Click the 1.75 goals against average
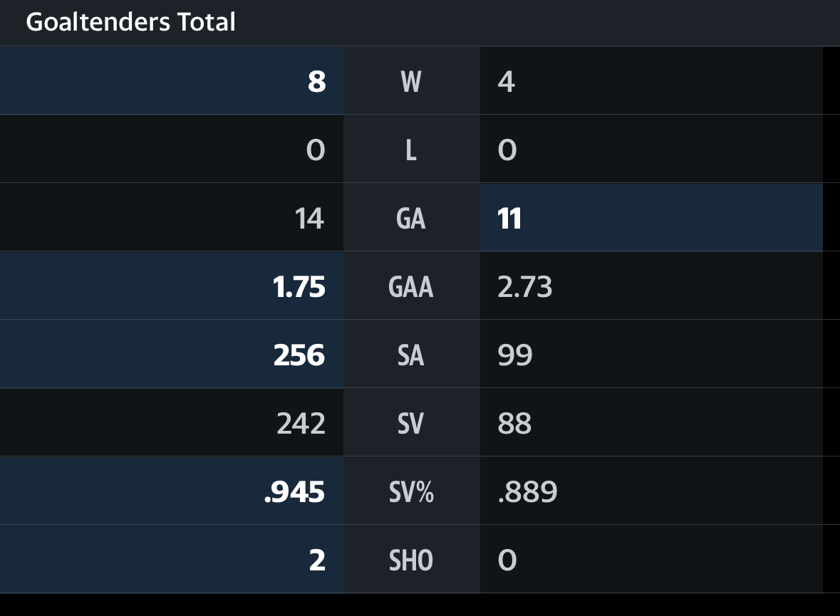This screenshot has width=840, height=616. click(299, 287)
